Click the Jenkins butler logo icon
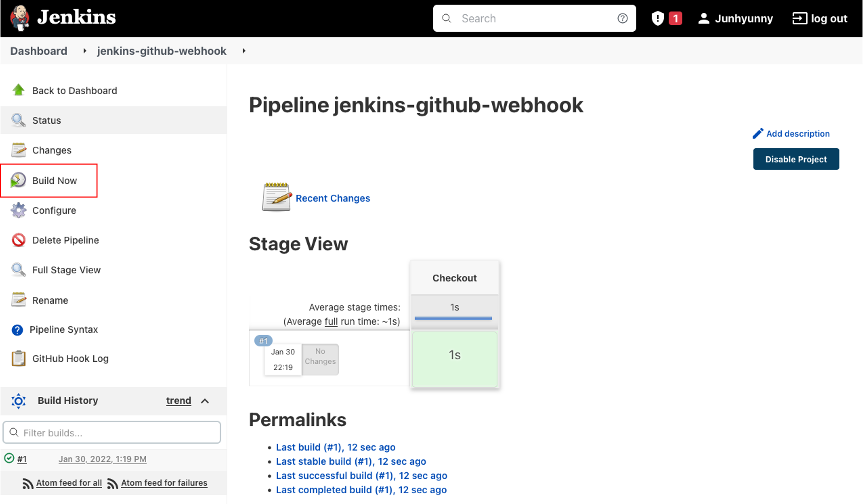This screenshot has width=863, height=504. click(20, 18)
